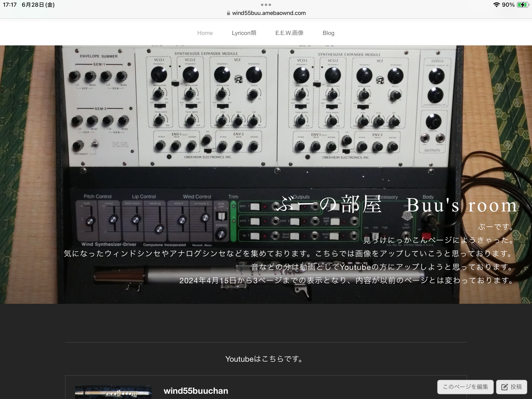Click the battery charging icon
Screen dimensions: 532x399
(523, 5)
